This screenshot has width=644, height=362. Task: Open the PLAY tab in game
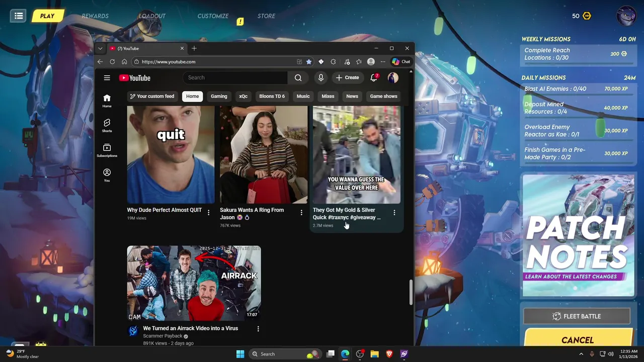47,16
